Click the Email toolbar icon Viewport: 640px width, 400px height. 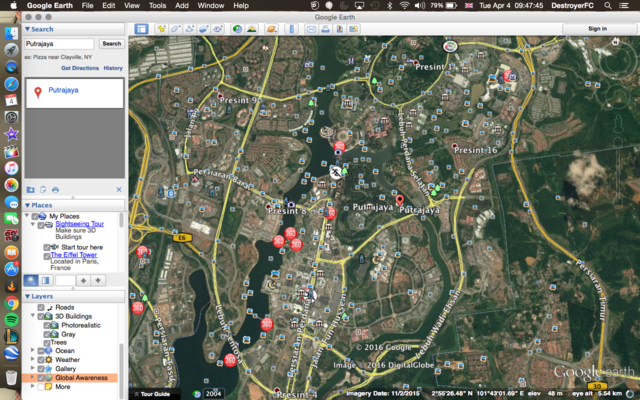311,29
